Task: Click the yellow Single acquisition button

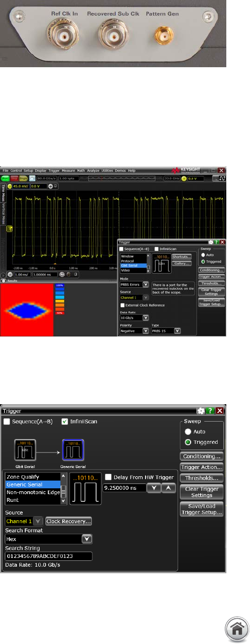Action: [23, 178]
